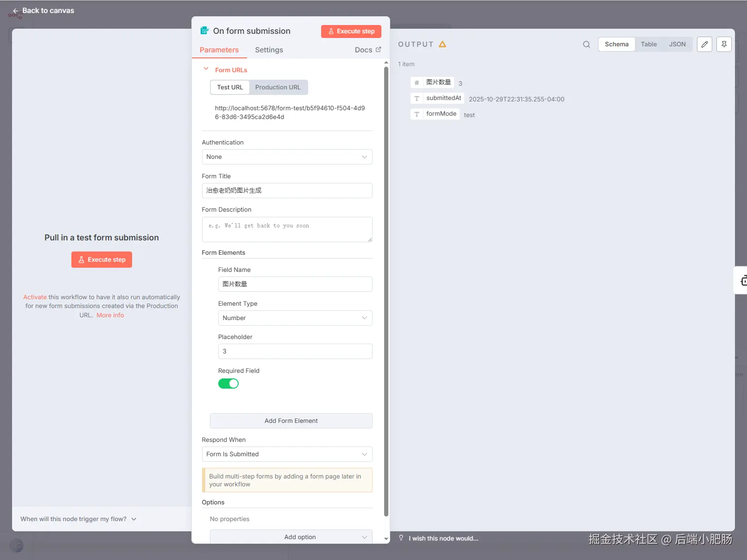Screen dimensions: 747x560
Task: Open the More info link
Action: click(x=110, y=315)
